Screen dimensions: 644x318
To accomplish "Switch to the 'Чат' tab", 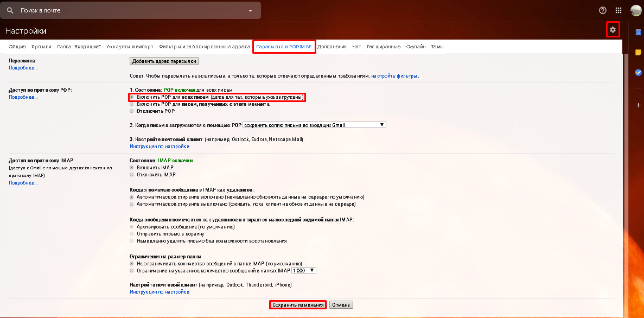I will [356, 47].
